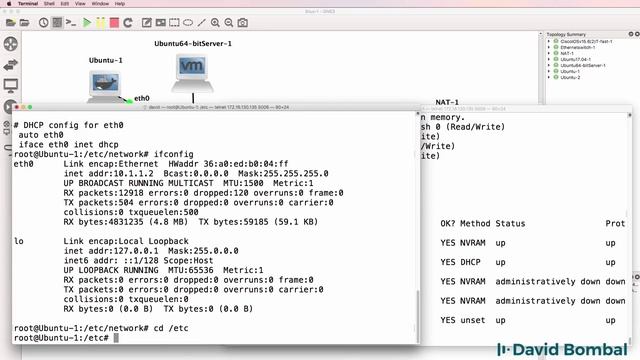Click the 'Link encap:Local Loopback' line
This screenshot has height=360, width=640.
(126, 241)
